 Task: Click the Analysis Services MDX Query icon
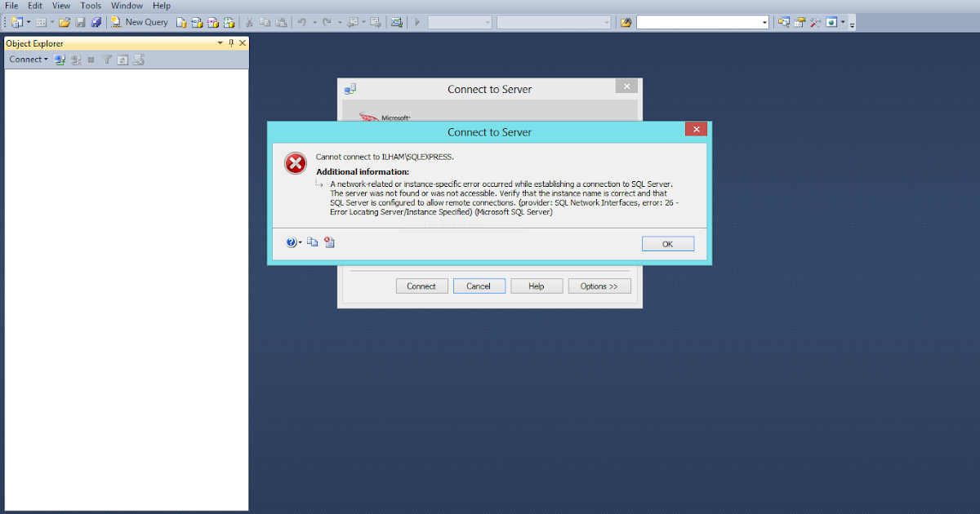[197, 22]
